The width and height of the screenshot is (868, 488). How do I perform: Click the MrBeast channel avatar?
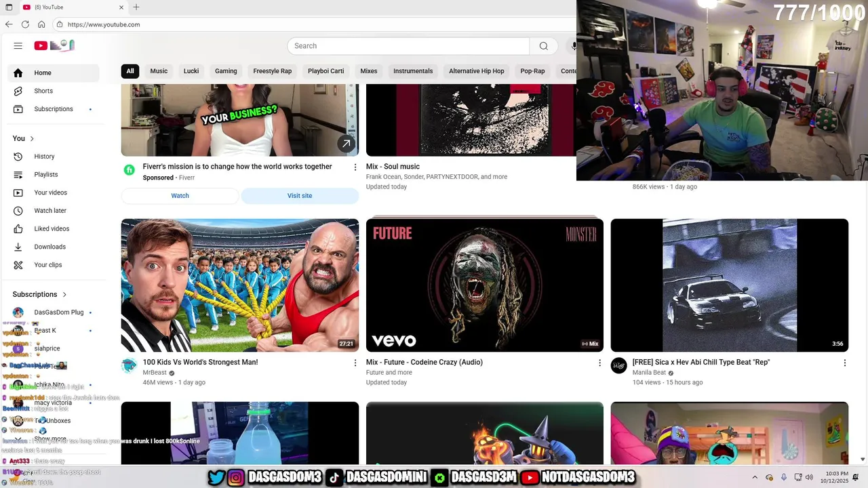point(129,366)
